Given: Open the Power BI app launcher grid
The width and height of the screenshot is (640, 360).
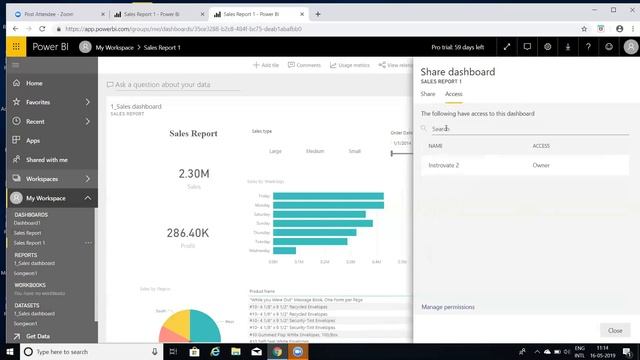Looking at the screenshot, I should [16, 47].
